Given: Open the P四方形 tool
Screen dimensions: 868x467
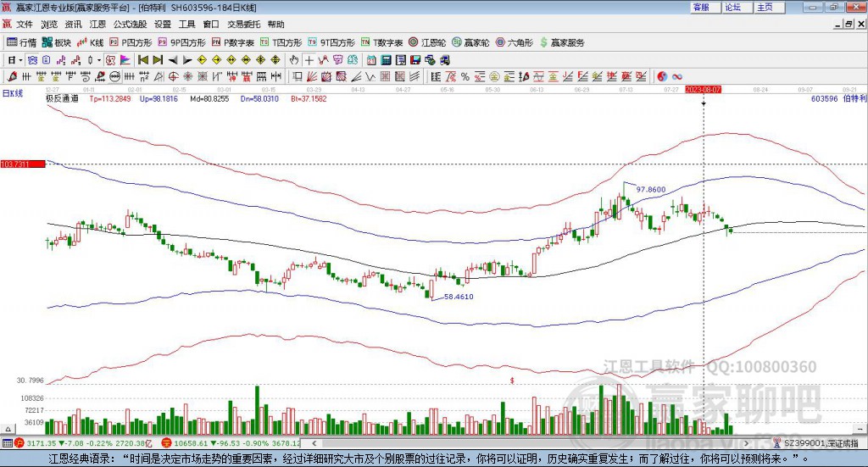Looking at the screenshot, I should click(x=131, y=42).
